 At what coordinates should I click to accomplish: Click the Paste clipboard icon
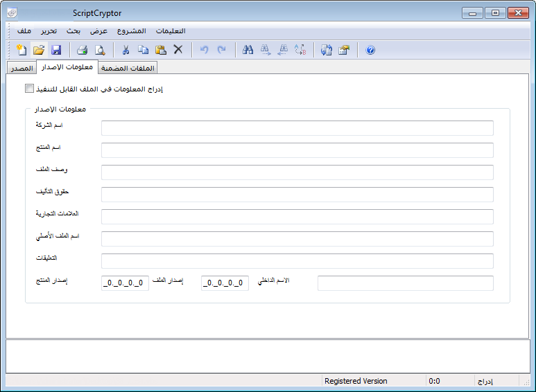[x=161, y=50]
